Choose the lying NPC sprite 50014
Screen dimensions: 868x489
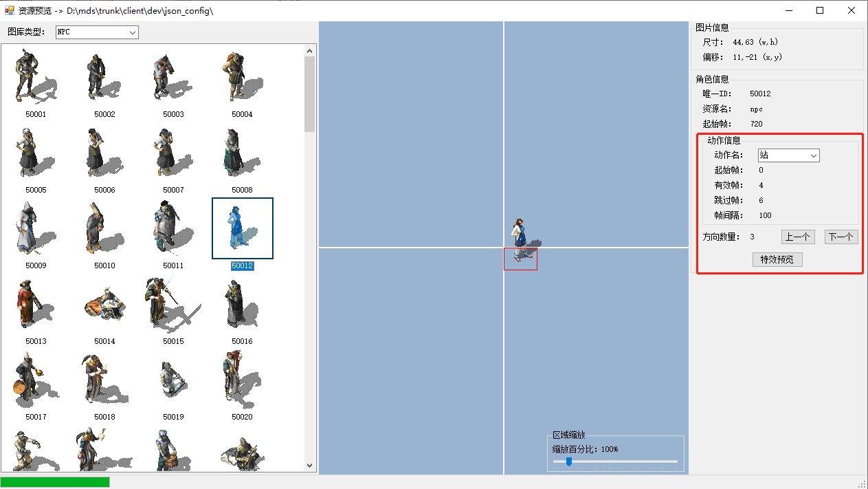click(x=104, y=306)
